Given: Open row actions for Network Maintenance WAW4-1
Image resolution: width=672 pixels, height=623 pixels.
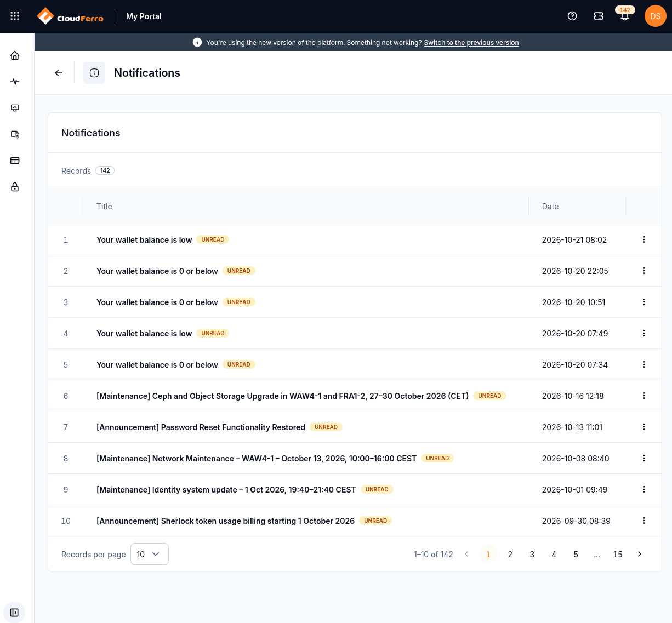Looking at the screenshot, I should tap(644, 458).
